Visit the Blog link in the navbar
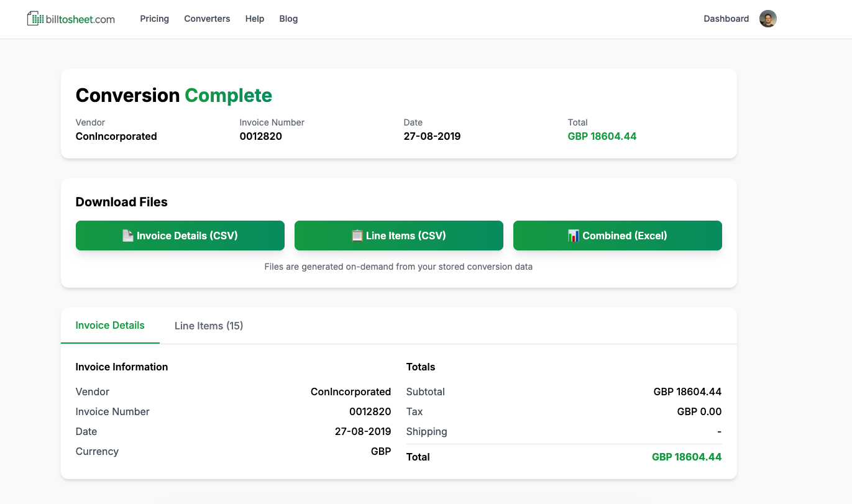Image resolution: width=852 pixels, height=504 pixels. pos(288,19)
